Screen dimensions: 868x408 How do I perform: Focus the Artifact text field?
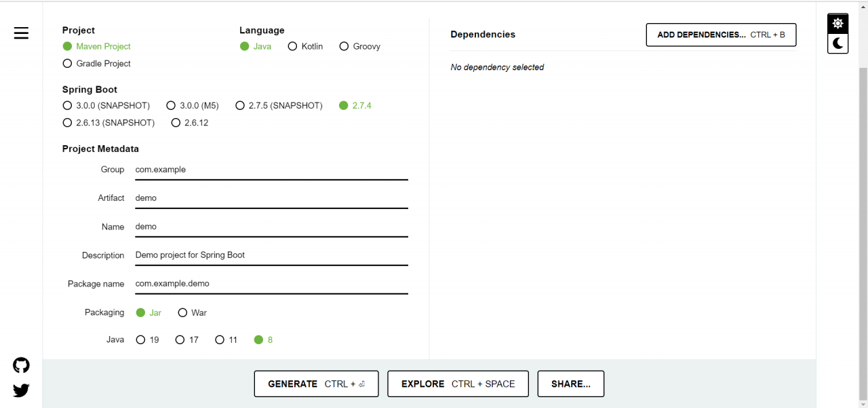(x=271, y=198)
